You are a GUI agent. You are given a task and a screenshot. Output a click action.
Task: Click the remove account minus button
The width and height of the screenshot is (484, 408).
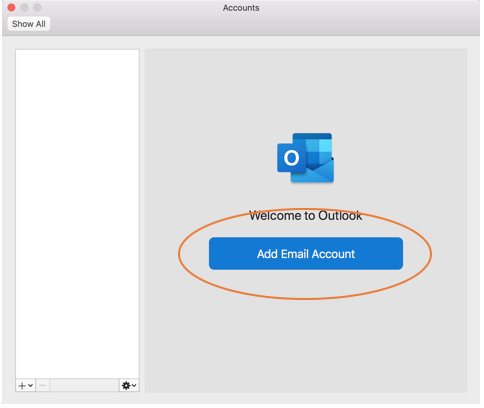[43, 386]
